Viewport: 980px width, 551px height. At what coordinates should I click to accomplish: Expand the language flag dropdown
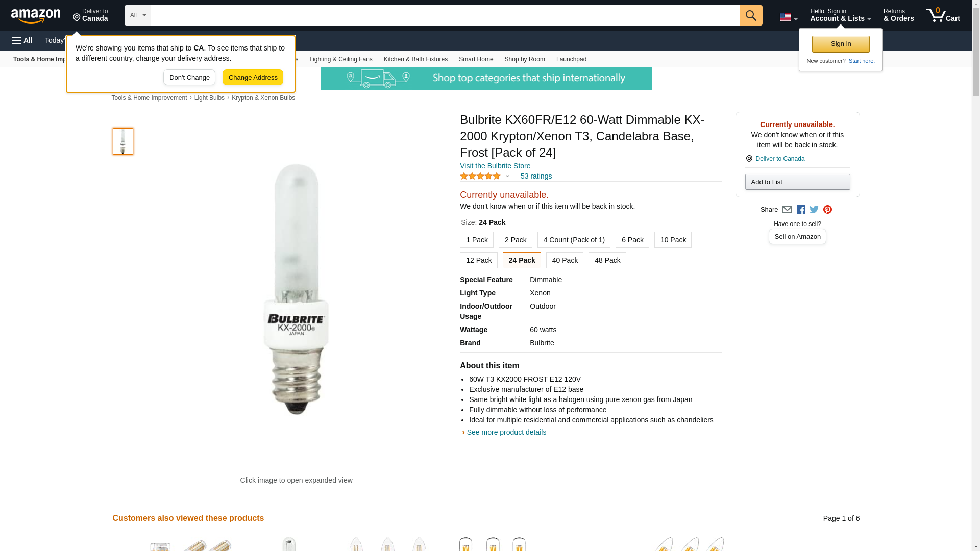[789, 18]
